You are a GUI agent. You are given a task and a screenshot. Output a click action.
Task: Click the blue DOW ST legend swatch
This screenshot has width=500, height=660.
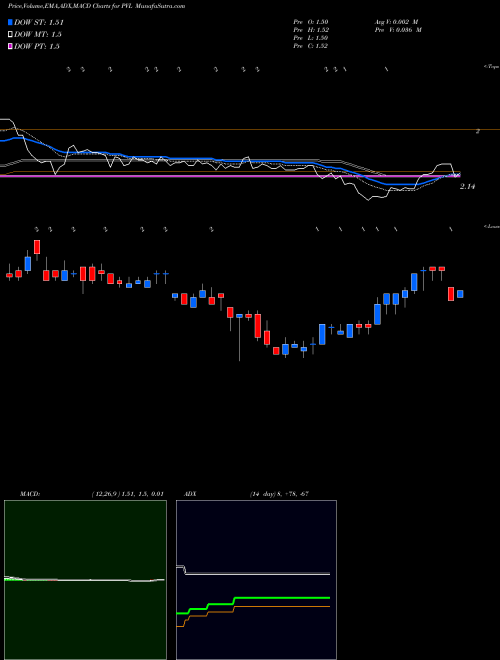pyautogui.click(x=10, y=22)
